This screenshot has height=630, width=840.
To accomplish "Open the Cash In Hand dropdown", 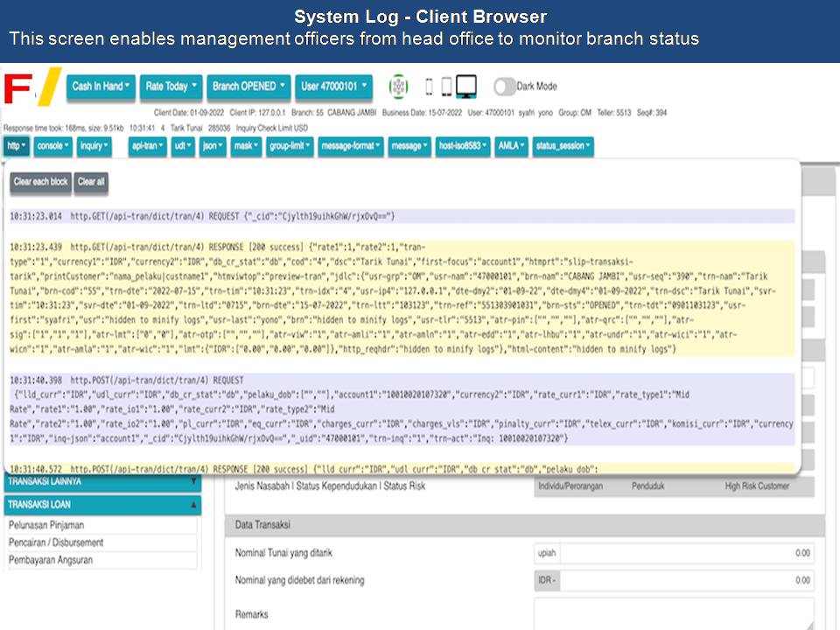I will coord(101,87).
